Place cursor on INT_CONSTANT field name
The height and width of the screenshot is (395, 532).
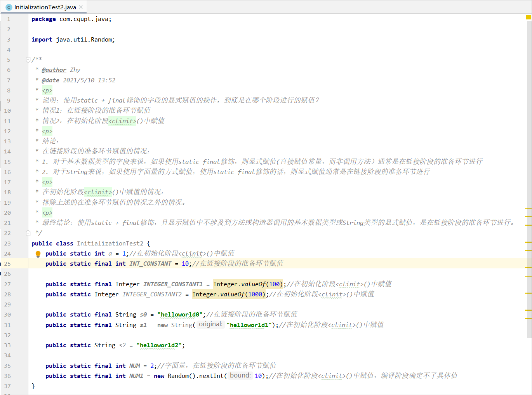click(x=150, y=264)
